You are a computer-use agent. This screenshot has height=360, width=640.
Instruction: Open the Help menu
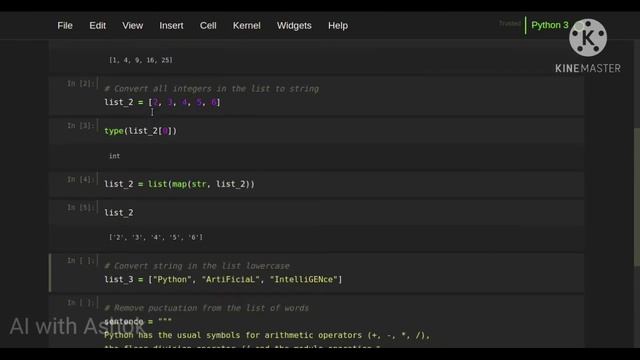pyautogui.click(x=338, y=25)
